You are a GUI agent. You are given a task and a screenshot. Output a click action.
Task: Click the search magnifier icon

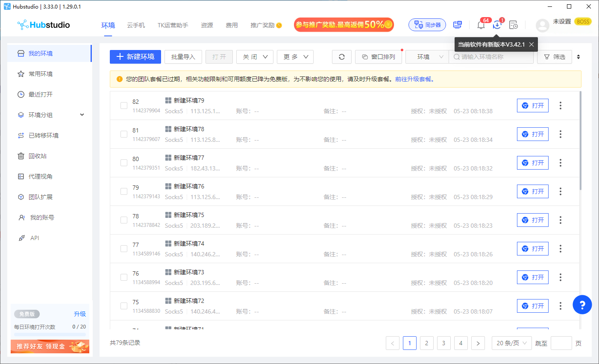(456, 57)
